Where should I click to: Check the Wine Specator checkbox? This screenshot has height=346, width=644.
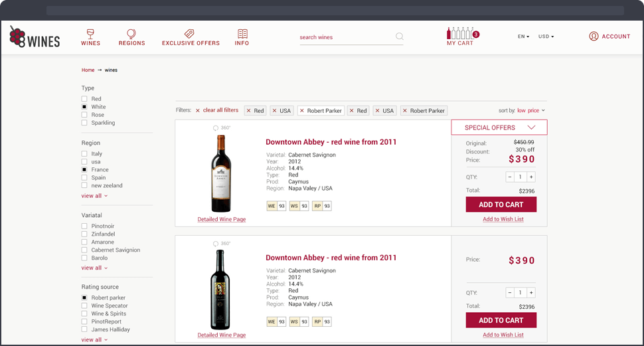(84, 305)
